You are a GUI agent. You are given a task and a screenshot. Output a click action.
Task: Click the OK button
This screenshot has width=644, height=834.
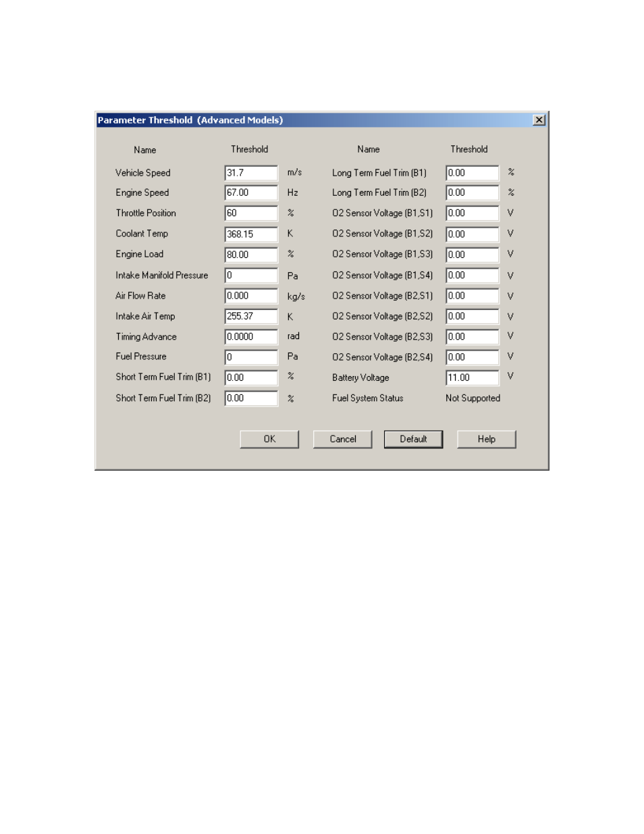pyautogui.click(x=269, y=439)
